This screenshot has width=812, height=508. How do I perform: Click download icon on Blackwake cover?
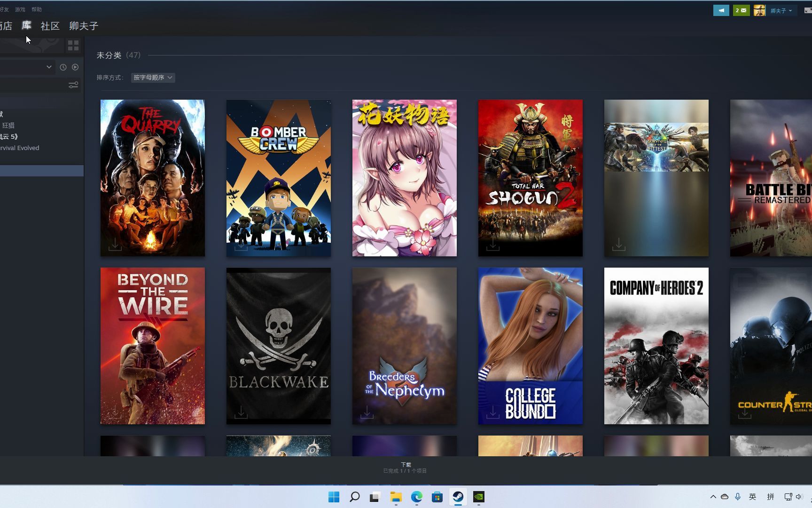(241, 413)
